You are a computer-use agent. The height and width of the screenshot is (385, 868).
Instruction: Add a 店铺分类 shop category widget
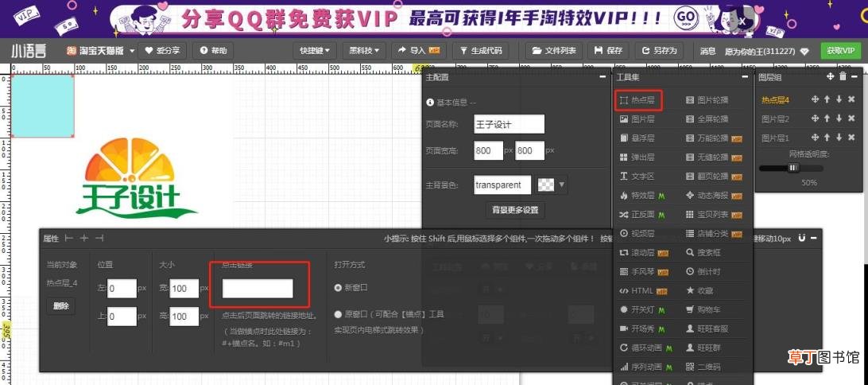click(714, 234)
